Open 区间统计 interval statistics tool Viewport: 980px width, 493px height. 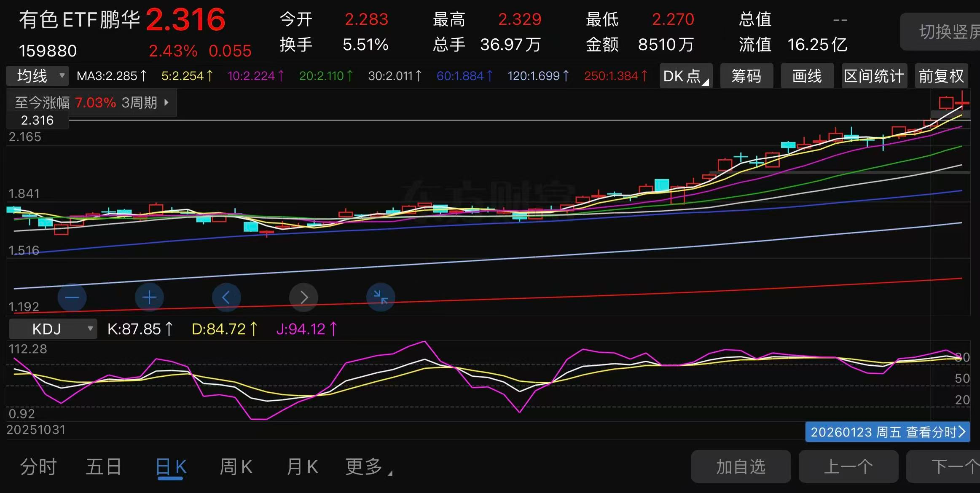tap(874, 76)
